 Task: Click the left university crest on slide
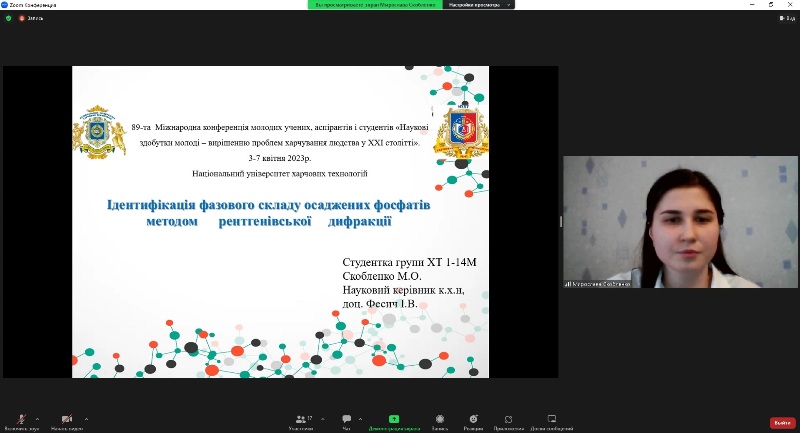coord(99,132)
